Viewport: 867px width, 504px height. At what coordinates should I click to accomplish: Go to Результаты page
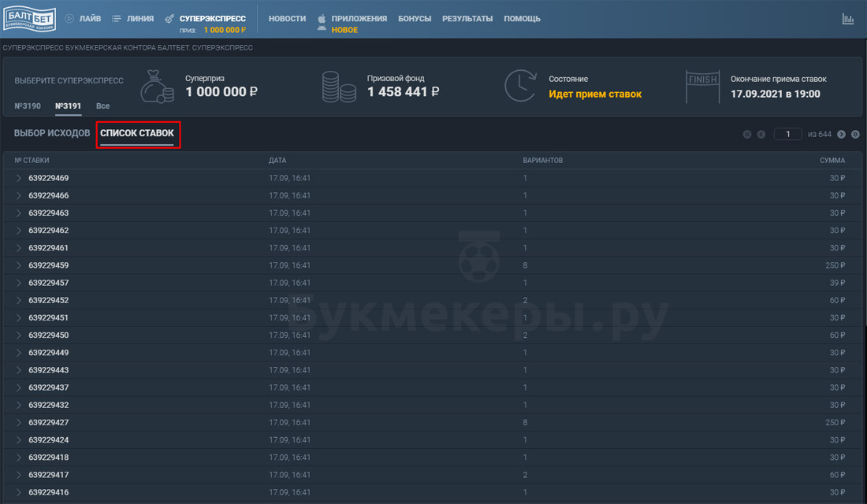pos(467,18)
